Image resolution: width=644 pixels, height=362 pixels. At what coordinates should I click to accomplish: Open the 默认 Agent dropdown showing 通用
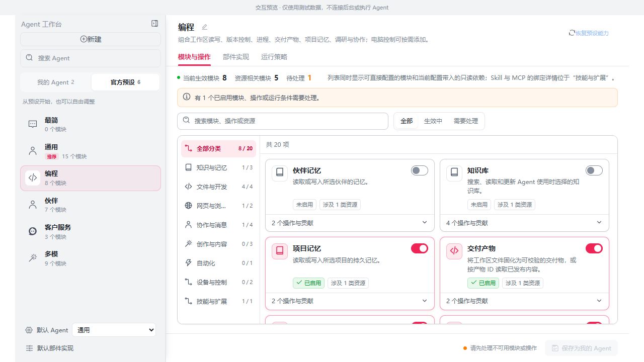(114, 330)
